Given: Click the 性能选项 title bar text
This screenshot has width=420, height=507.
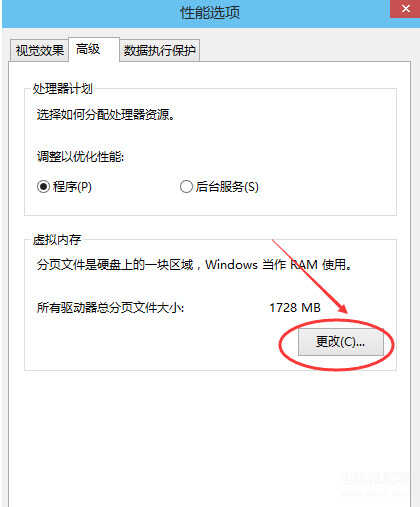Looking at the screenshot, I should [210, 13].
